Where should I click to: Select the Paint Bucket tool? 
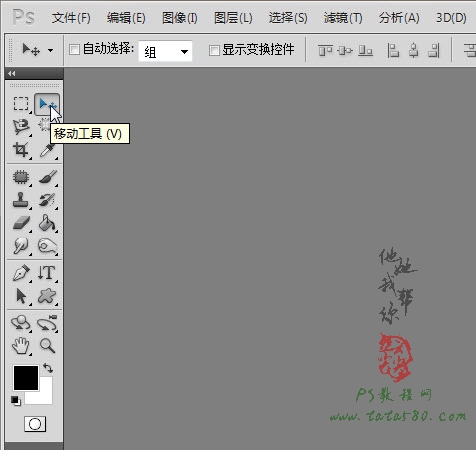(47, 223)
